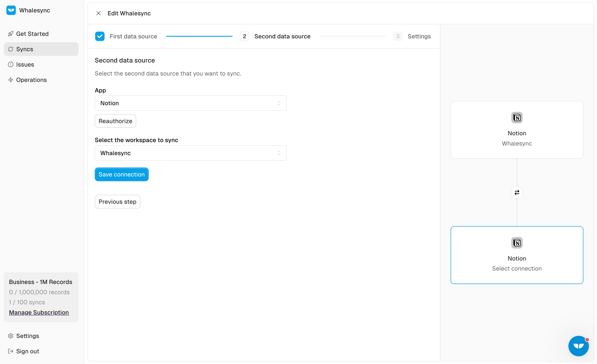Sign out of Whalesync
This screenshot has height=364, width=597.
[41, 351]
